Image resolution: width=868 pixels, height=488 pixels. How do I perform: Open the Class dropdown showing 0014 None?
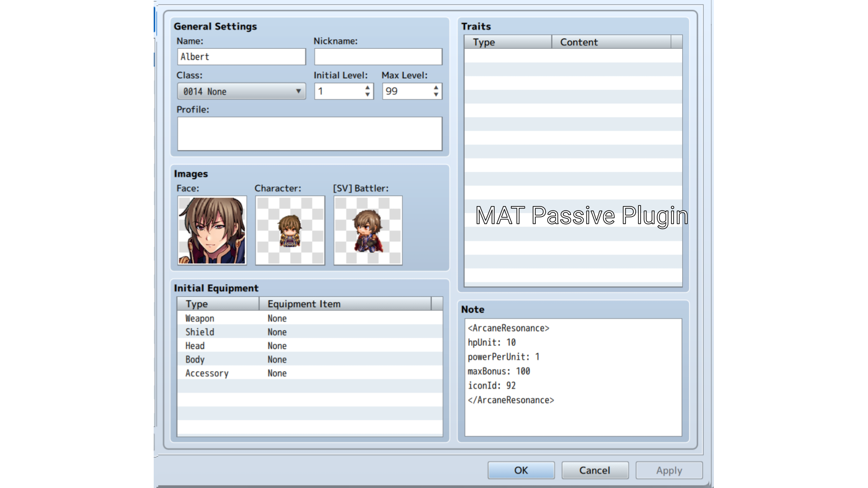pyautogui.click(x=241, y=91)
